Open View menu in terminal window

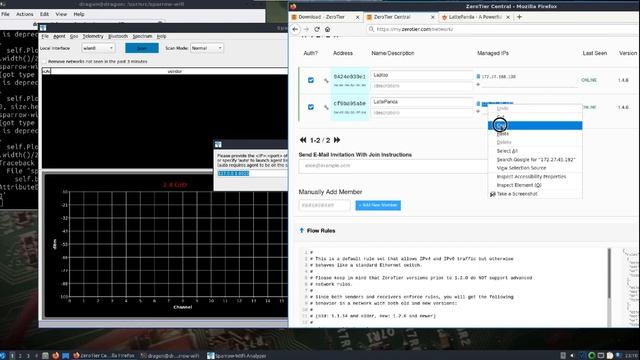61,14
